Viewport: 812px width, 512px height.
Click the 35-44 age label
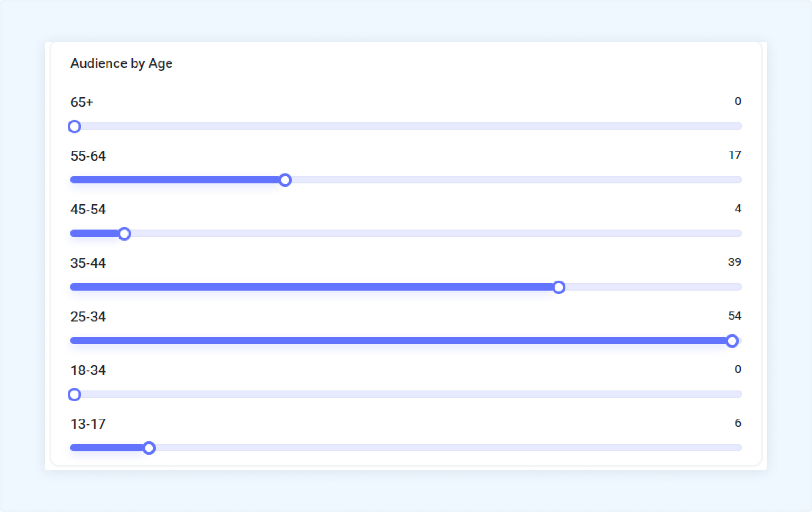pyautogui.click(x=88, y=263)
